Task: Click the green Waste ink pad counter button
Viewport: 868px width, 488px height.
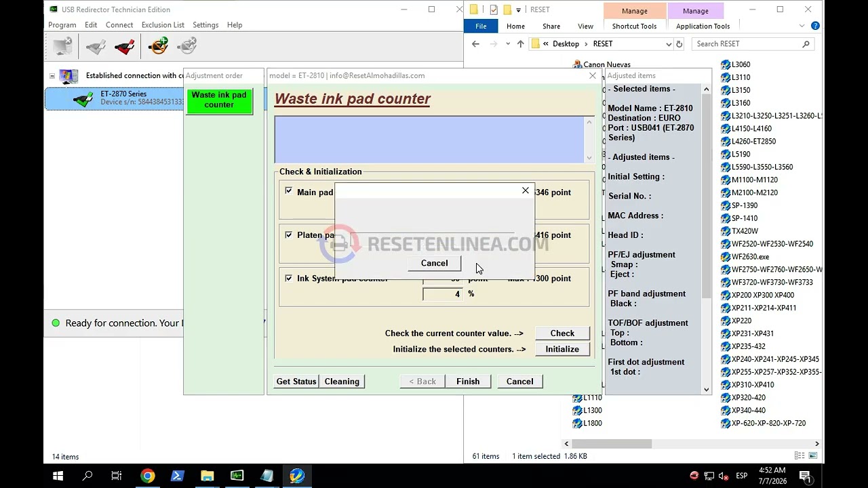Action: (219, 100)
